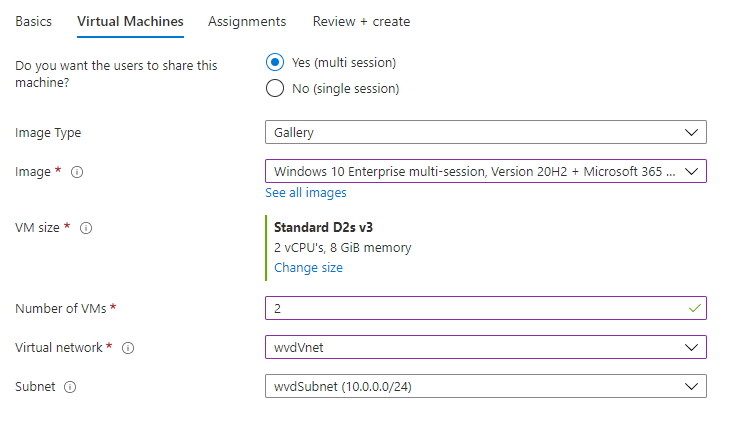Expand the wvdVnet virtual network dropdown
Screen dimensions: 739x421
pos(485,347)
